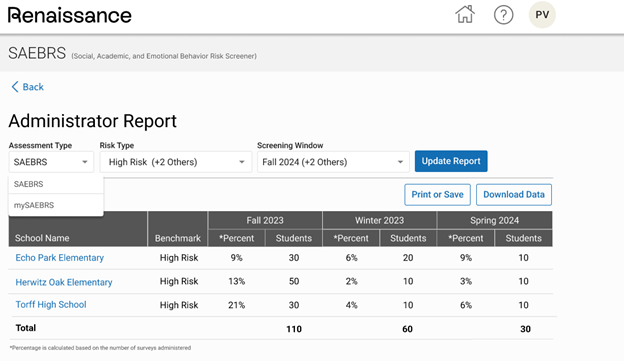The height and width of the screenshot is (361, 624).
Task: Click the Fall 2023 column header
Action: pos(265,220)
